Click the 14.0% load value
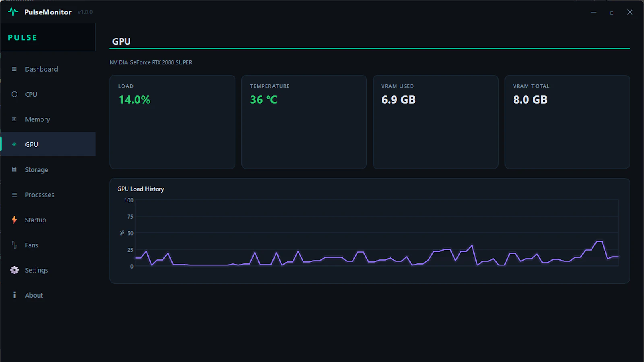644x362 pixels. pyautogui.click(x=134, y=100)
